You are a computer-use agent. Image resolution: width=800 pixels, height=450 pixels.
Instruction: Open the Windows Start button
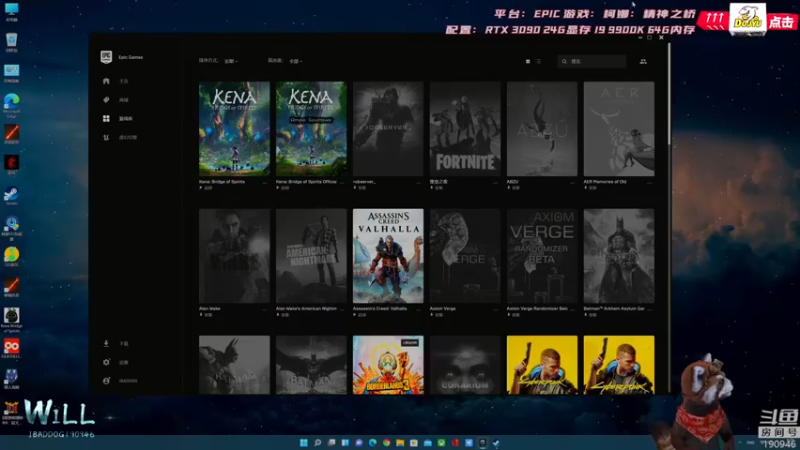point(304,442)
